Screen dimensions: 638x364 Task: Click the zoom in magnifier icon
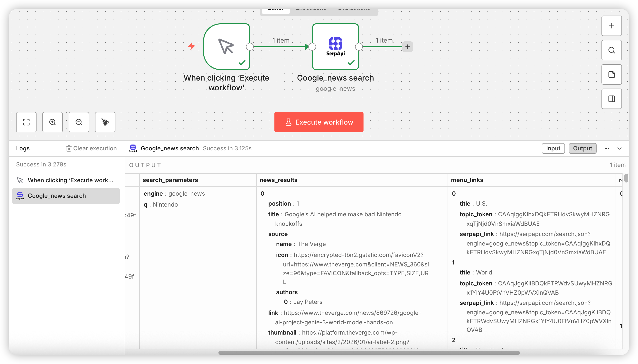pyautogui.click(x=53, y=122)
